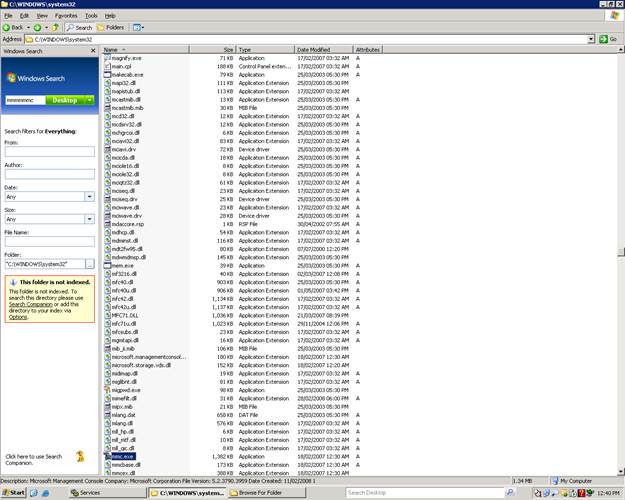The height and width of the screenshot is (500, 625).
Task: Click here to use Search Companion text
Action: (x=34, y=460)
